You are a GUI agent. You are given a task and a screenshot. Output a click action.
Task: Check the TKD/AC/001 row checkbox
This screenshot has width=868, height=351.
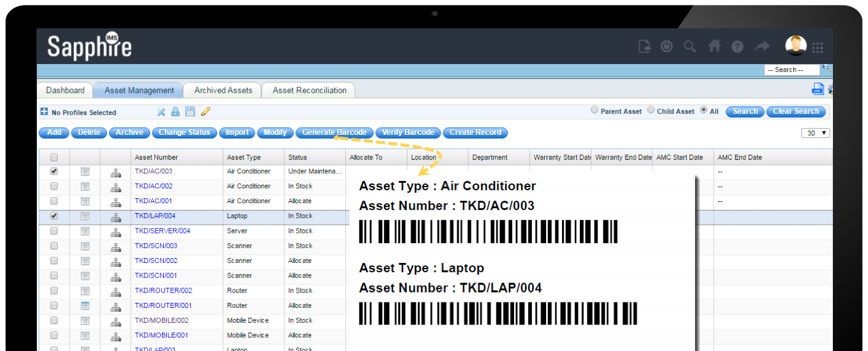point(54,201)
